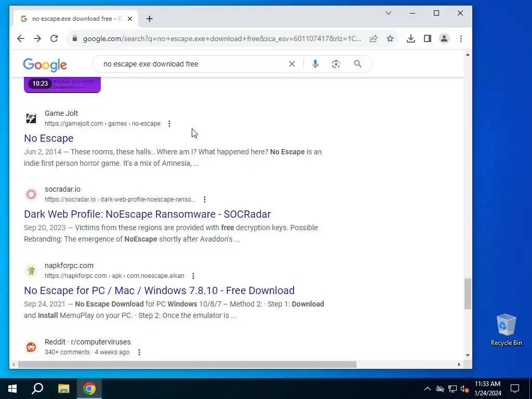Screen dimensions: 532x399
Task: Open the Chrome downloads icon
Action: [x=411, y=38]
